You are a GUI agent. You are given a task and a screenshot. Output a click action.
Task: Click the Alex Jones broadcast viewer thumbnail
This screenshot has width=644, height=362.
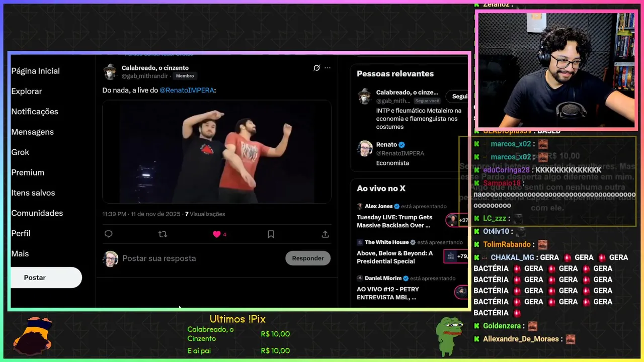point(457,220)
